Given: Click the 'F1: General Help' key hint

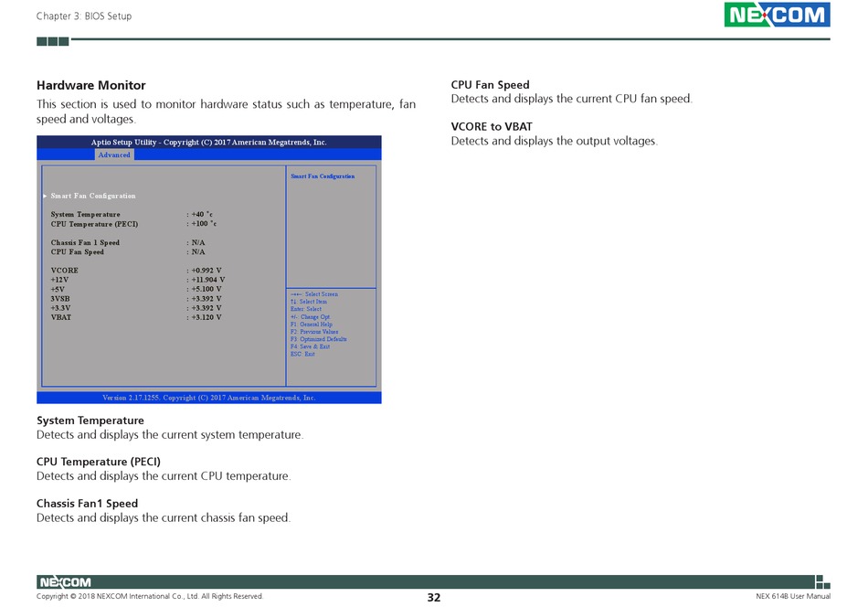Looking at the screenshot, I should tap(311, 324).
